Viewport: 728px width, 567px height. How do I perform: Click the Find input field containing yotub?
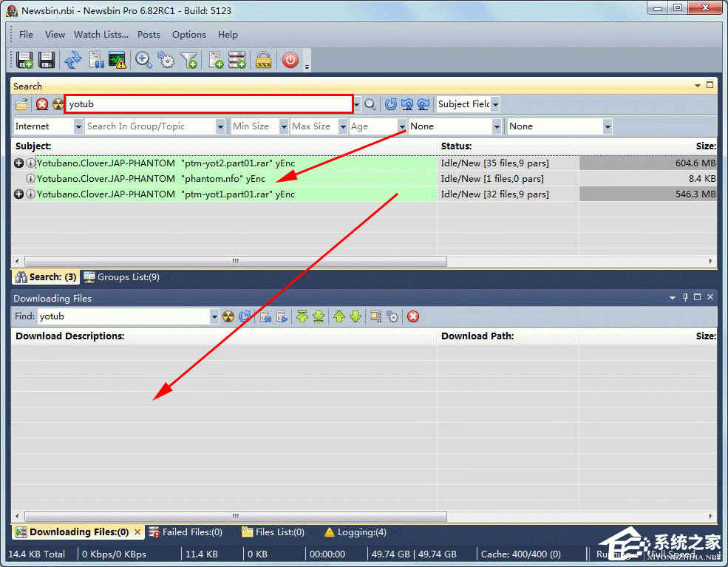123,316
